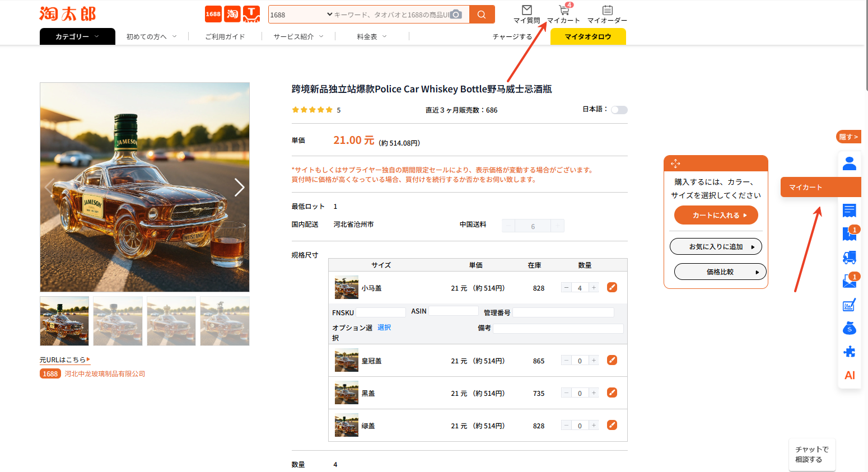Viewport: 868px width, 472px height.
Task: Open camera image search in search bar
Action: click(x=456, y=15)
